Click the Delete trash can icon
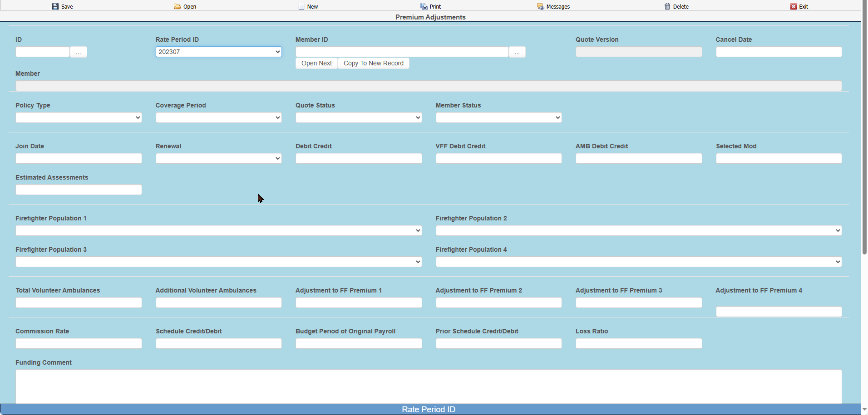The image size is (868, 415). [x=667, y=6]
